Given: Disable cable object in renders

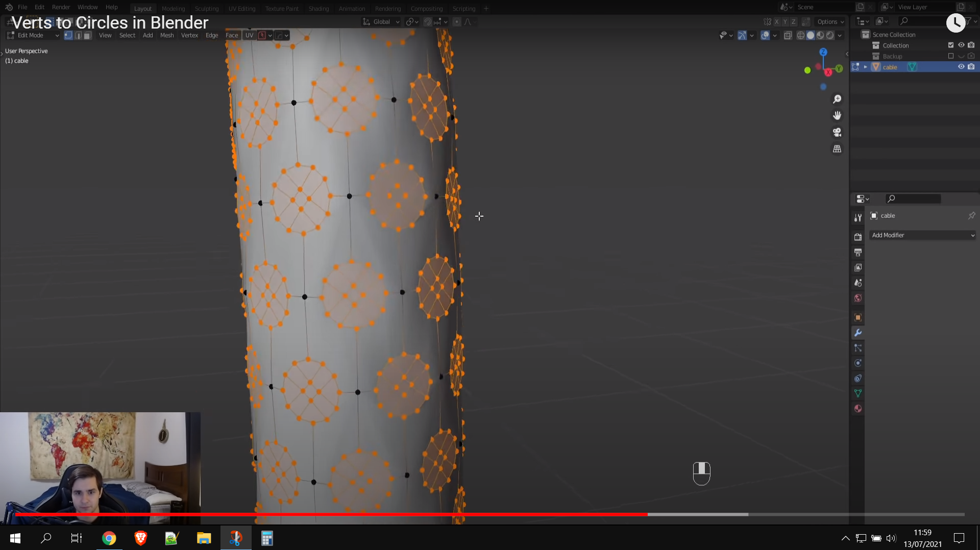Looking at the screenshot, I should [971, 67].
